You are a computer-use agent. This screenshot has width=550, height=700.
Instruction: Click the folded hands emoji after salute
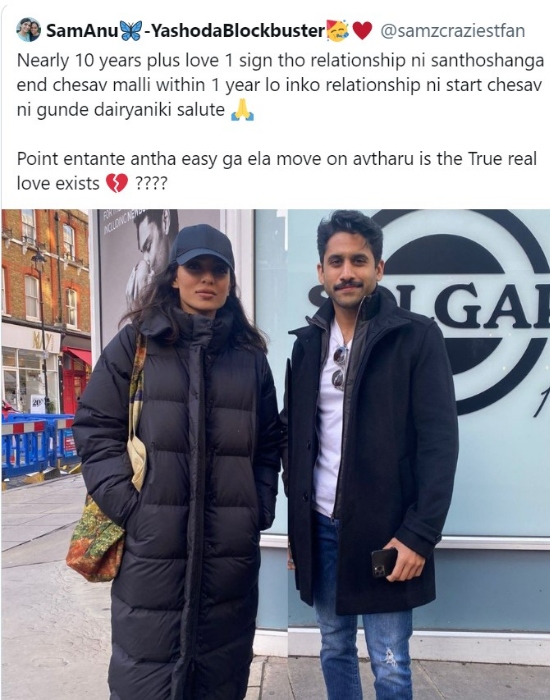[x=242, y=110]
